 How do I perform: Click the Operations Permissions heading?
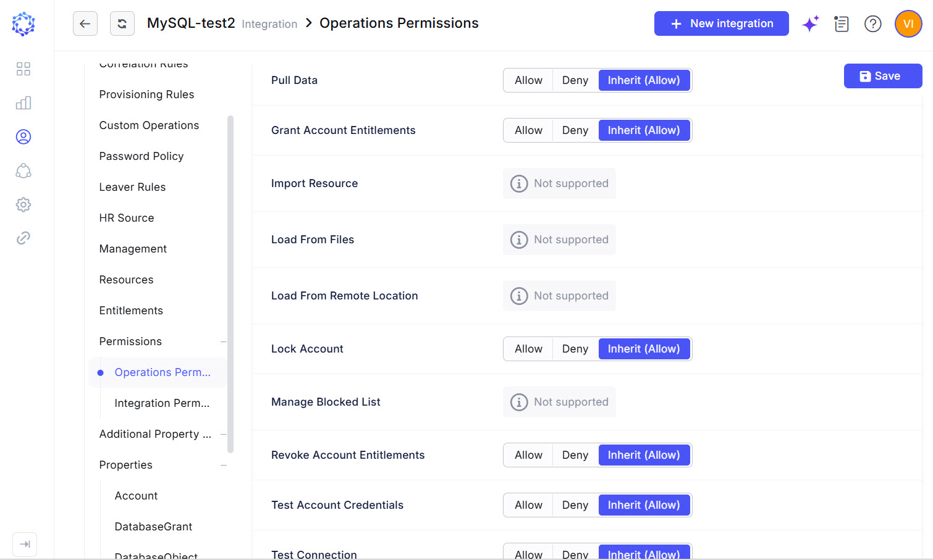point(399,23)
